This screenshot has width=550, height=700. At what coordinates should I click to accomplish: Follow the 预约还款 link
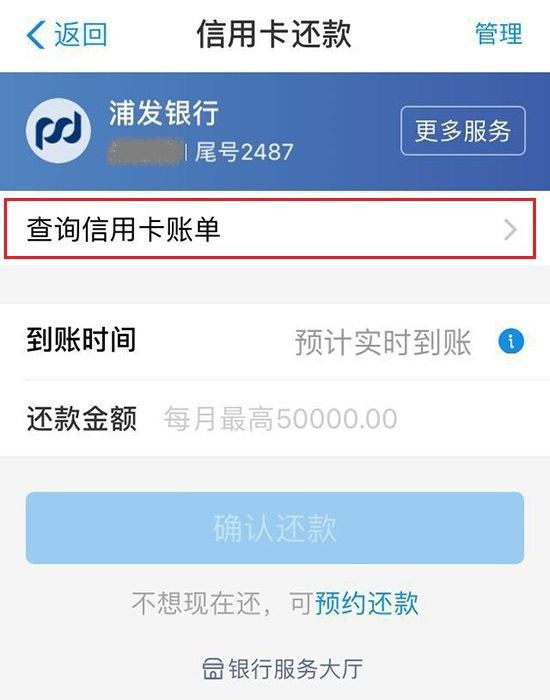click(367, 604)
